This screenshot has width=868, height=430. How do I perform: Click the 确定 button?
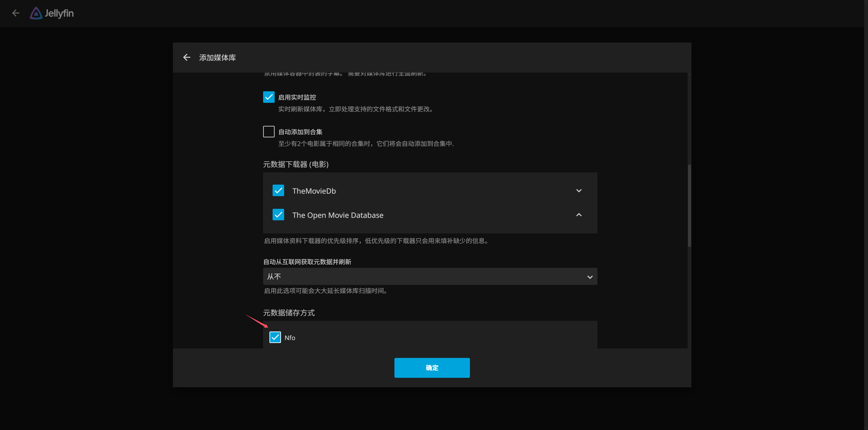(x=432, y=368)
